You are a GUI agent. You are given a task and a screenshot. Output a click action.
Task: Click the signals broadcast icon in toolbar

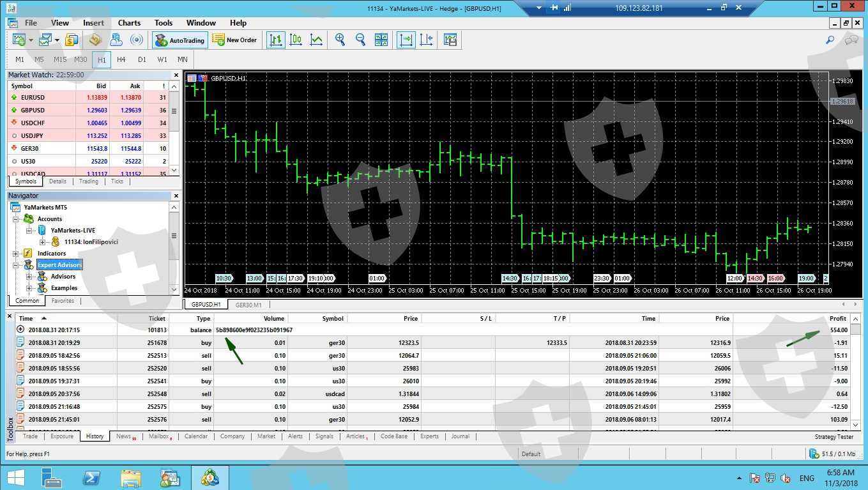coord(136,40)
